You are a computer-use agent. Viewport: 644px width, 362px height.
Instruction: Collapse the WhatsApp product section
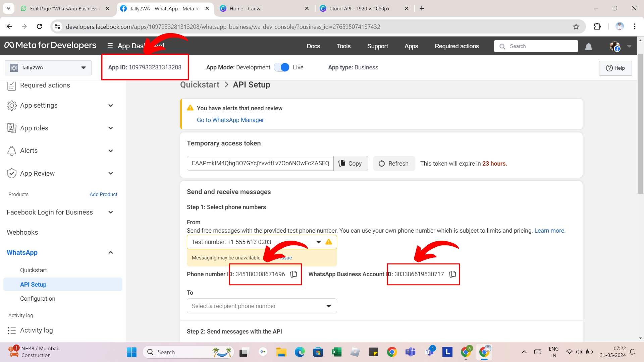(x=111, y=252)
